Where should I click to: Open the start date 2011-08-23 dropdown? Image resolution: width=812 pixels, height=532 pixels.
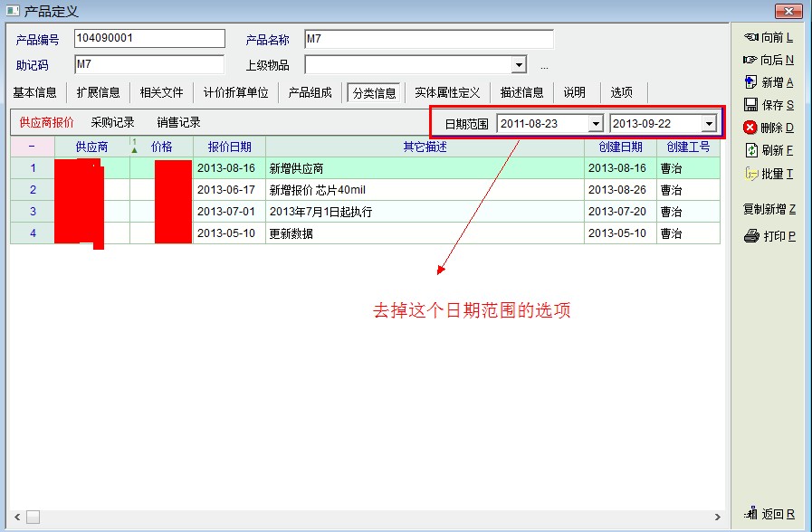[596, 123]
